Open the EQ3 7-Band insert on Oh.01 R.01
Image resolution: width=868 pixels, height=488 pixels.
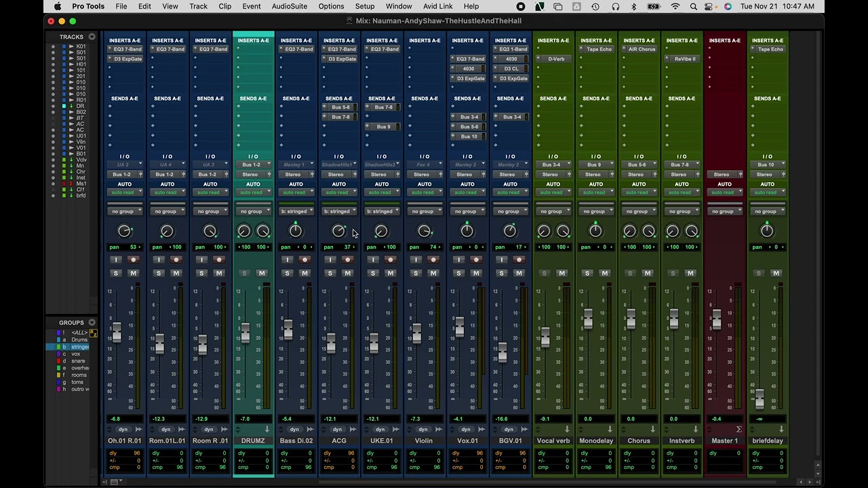click(x=125, y=49)
